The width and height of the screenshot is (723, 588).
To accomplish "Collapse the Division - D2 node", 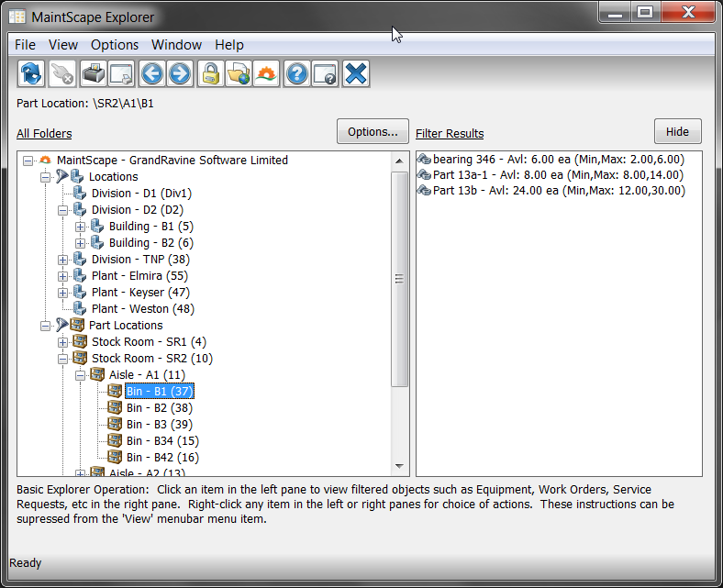I will click(62, 210).
